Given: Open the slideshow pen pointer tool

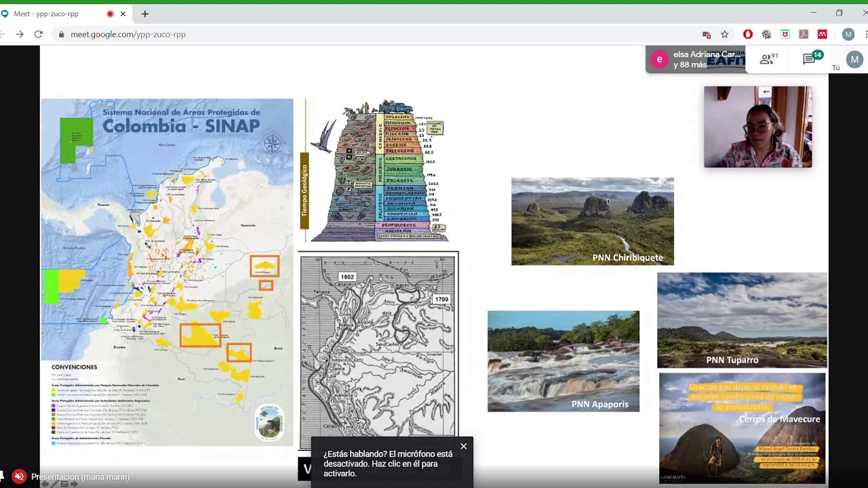Looking at the screenshot, I should click(x=56, y=484).
